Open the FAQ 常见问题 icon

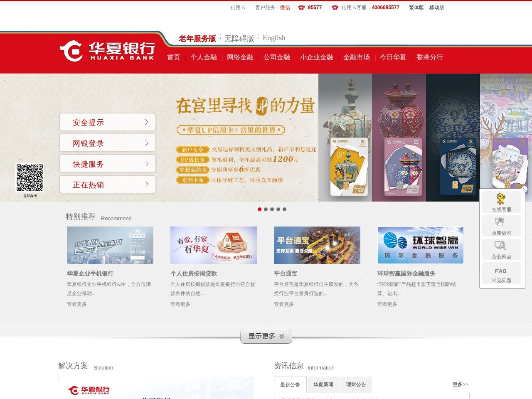[501, 273]
